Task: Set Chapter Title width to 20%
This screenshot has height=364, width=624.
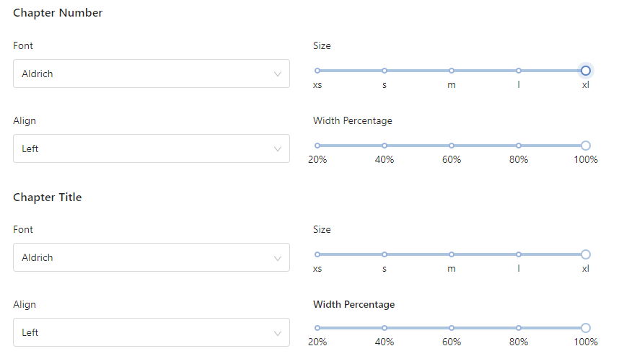Action: [317, 328]
